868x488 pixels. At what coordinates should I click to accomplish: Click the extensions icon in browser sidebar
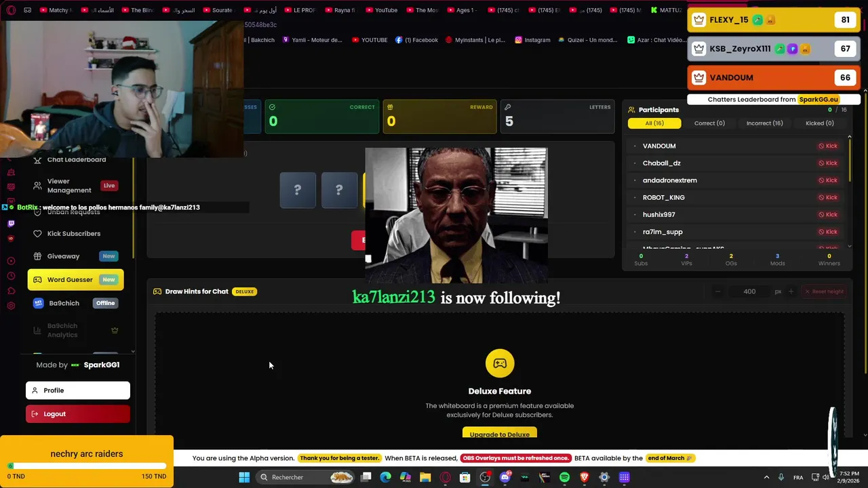(10, 291)
